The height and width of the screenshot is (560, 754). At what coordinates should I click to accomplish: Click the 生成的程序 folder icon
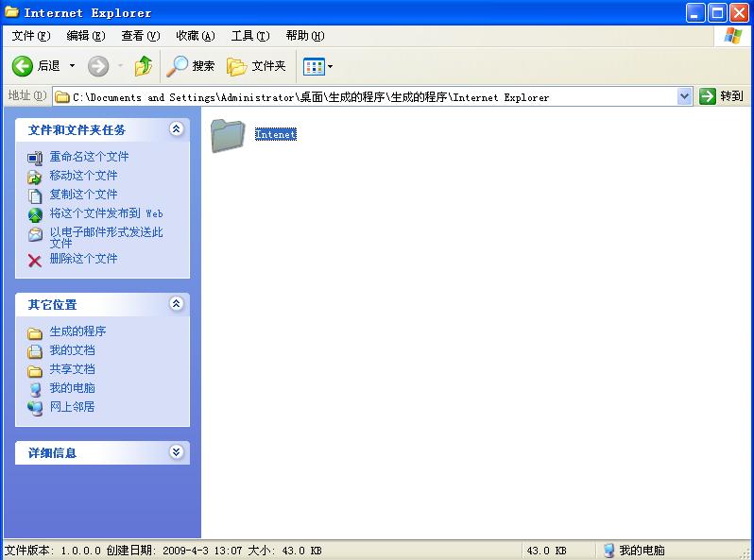click(x=35, y=332)
